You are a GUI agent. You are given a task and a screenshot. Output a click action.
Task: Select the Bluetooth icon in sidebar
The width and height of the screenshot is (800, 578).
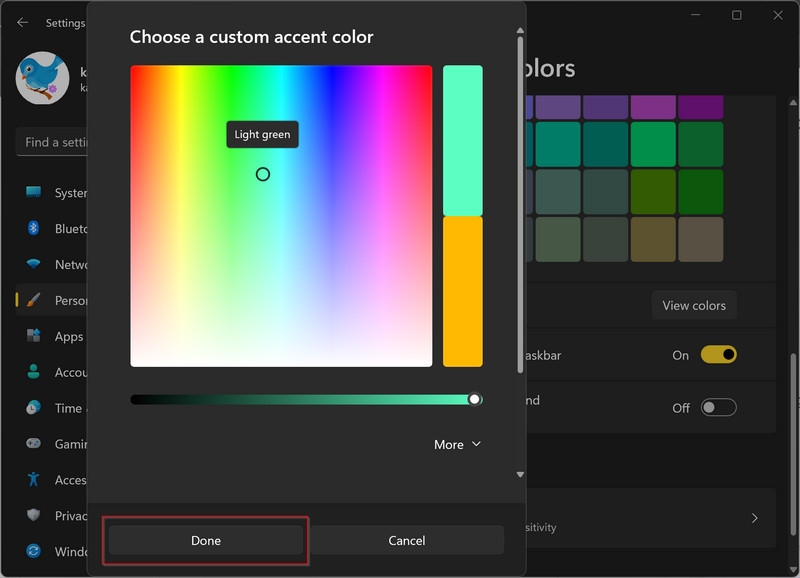pos(34,228)
